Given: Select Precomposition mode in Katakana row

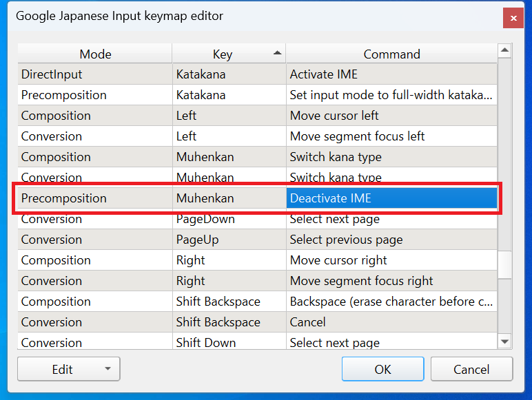Looking at the screenshot, I should pos(95,94).
